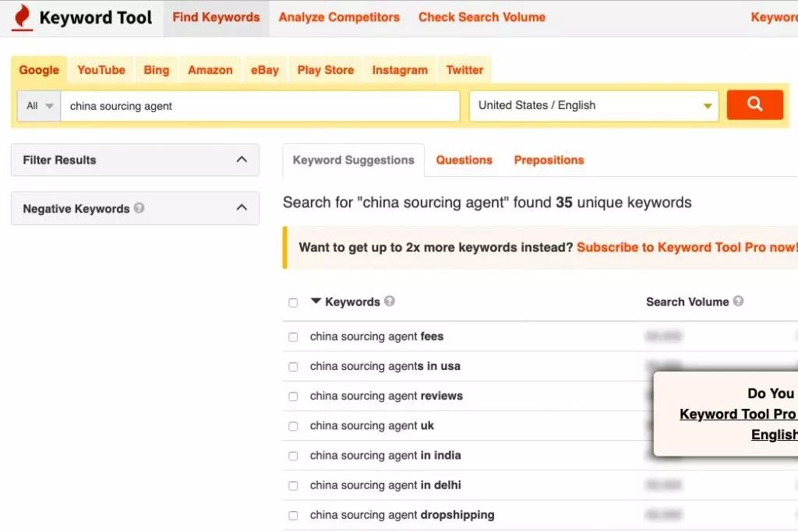Open the Questions tab

coord(464,160)
